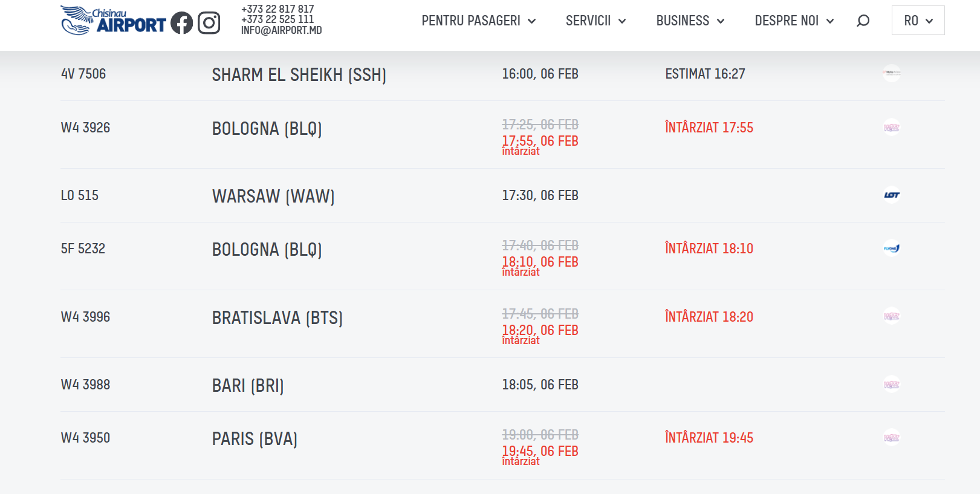Open the Servicii navigation menu
This screenshot has width=980, height=494.
pos(595,21)
